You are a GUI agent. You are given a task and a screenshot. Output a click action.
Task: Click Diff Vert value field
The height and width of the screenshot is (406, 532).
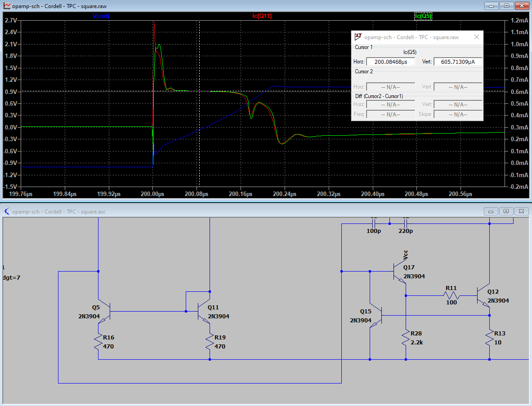(x=458, y=104)
